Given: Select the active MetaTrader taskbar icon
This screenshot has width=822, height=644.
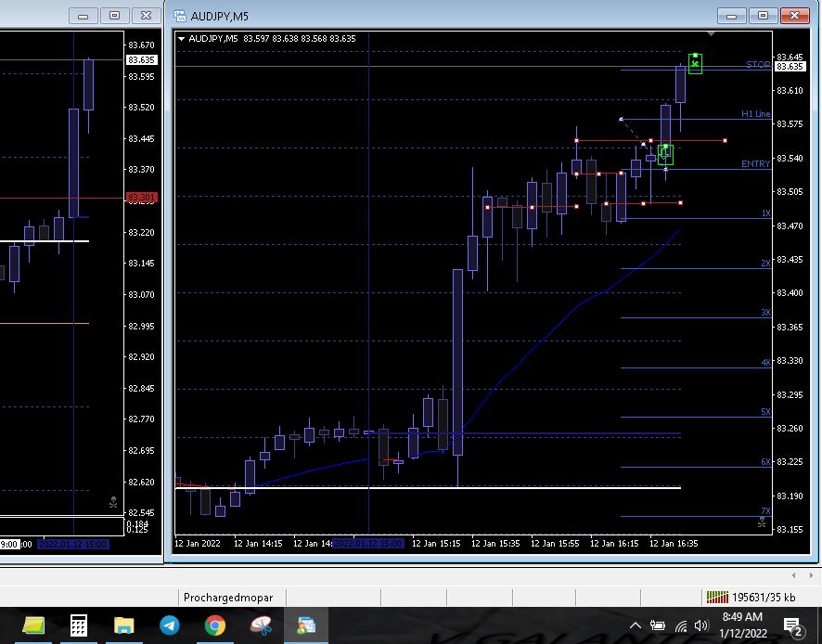Looking at the screenshot, I should (306, 625).
